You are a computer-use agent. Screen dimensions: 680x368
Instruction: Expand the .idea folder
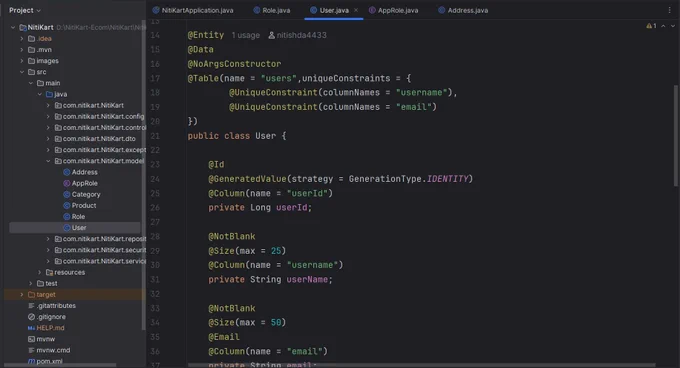[22, 39]
